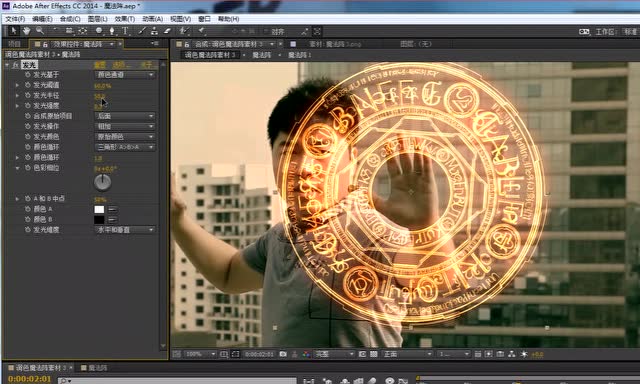Expand the A 和 B 中点 property
640x384 pixels.
tap(17, 199)
